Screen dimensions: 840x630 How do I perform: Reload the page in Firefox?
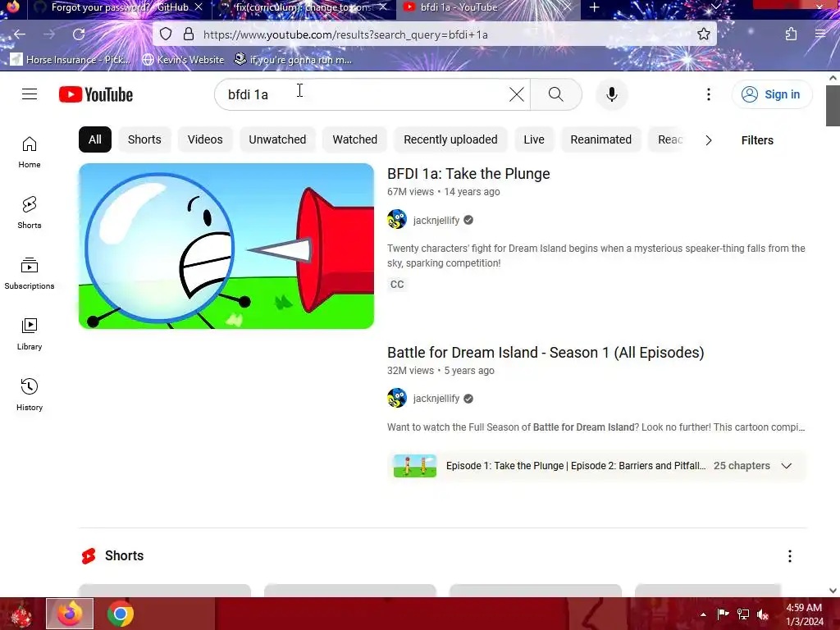click(x=79, y=34)
